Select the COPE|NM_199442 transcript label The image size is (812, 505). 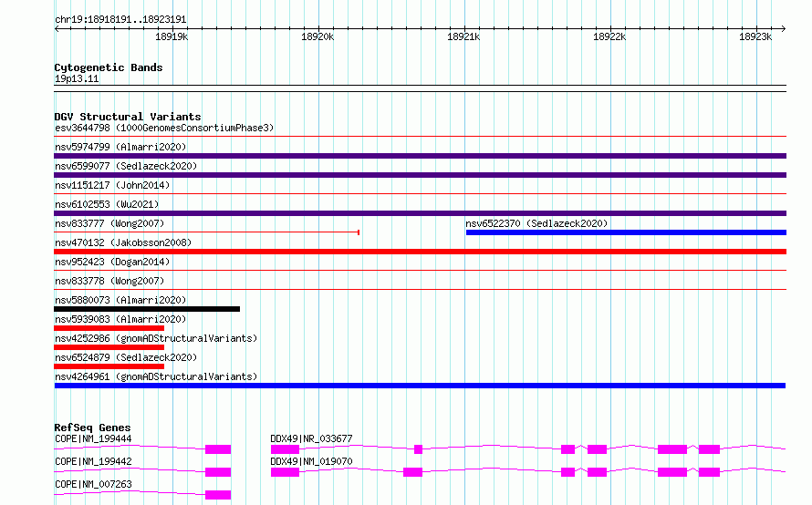93,461
